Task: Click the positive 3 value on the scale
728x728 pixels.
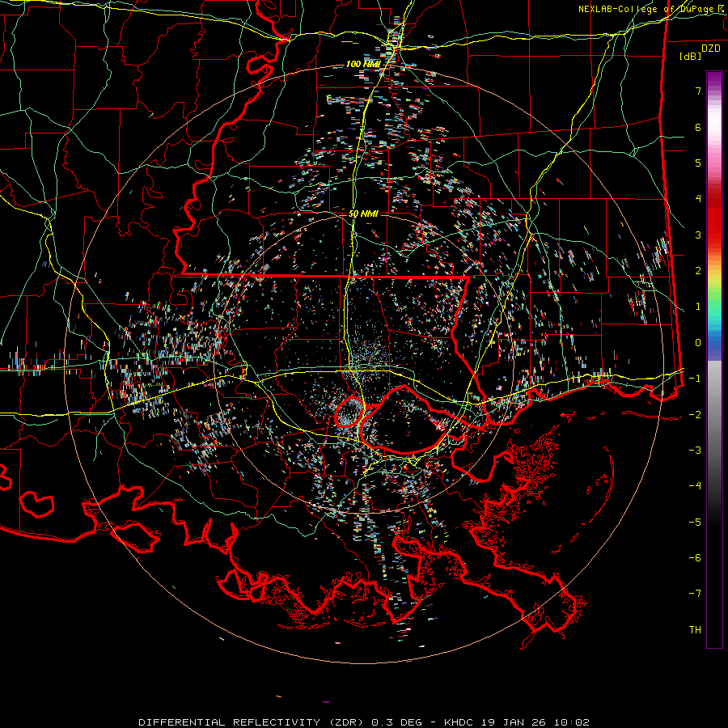Action: [x=698, y=235]
